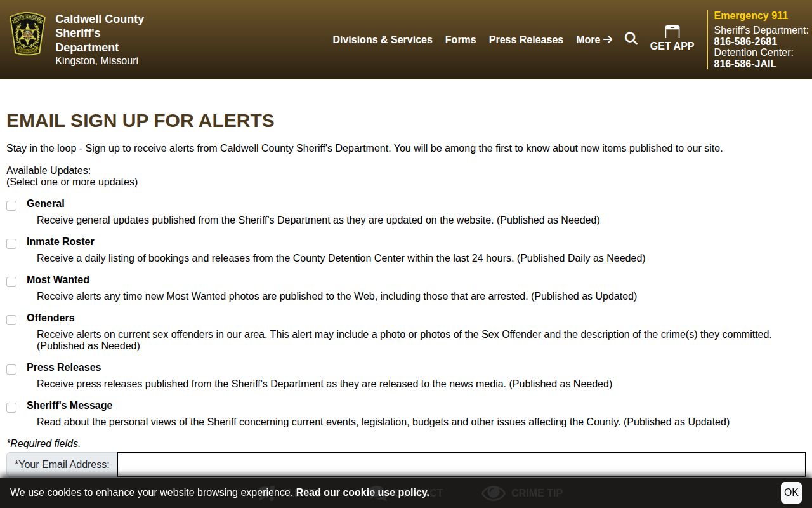The width and height of the screenshot is (812, 508).
Task: Enable the Inmate Roster checkbox
Action: click(x=11, y=244)
